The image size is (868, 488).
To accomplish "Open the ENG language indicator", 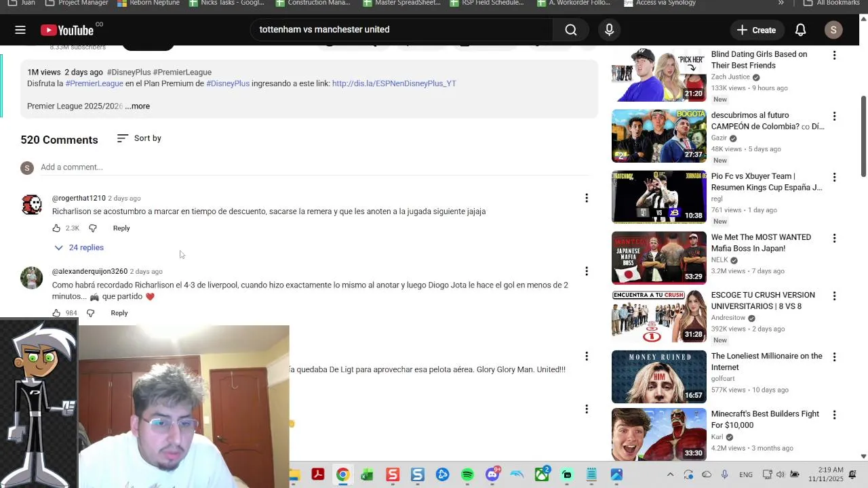I will point(746,474).
